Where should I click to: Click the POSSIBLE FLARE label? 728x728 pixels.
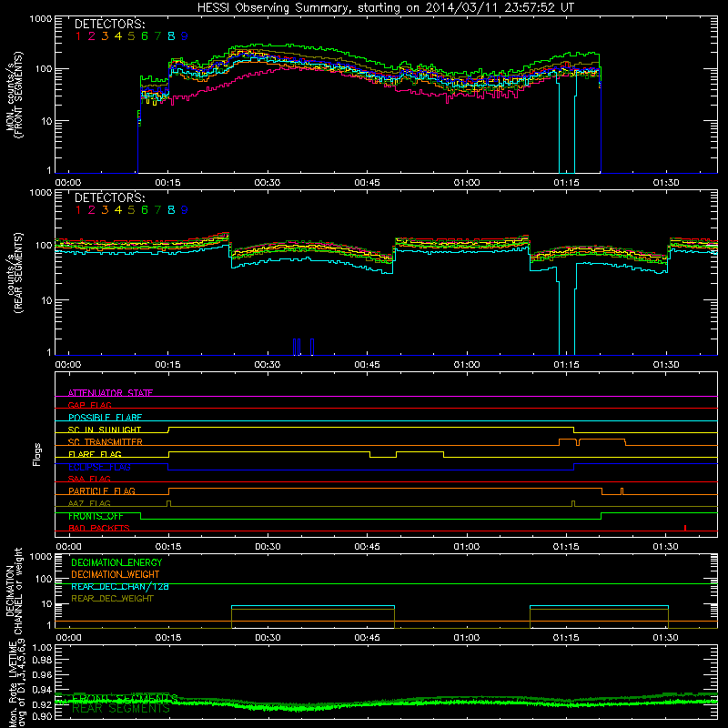pos(105,418)
